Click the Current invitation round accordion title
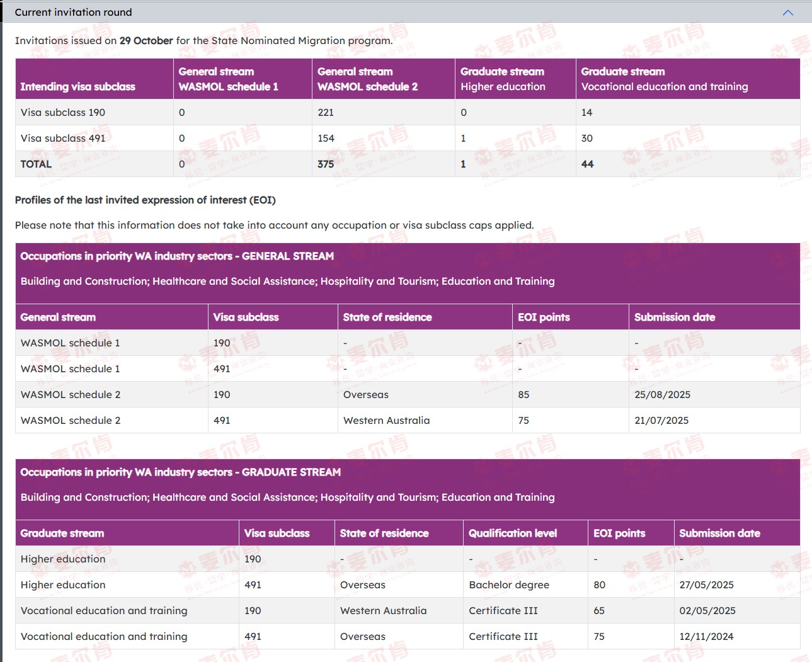This screenshot has width=812, height=662. click(73, 13)
